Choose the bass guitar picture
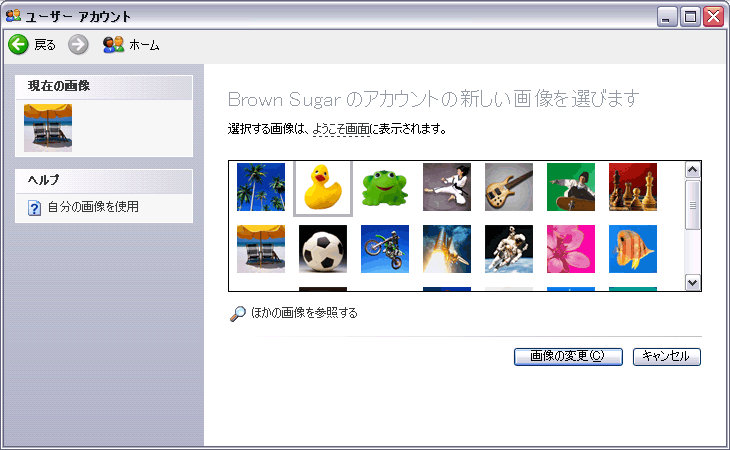Screen dimensions: 730x450 (x=508, y=187)
